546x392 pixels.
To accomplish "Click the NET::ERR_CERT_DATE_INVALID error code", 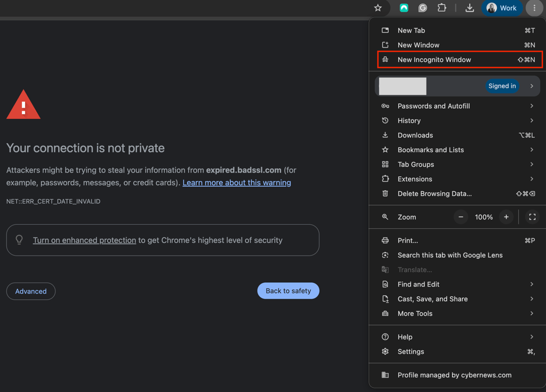I will coord(53,201).
